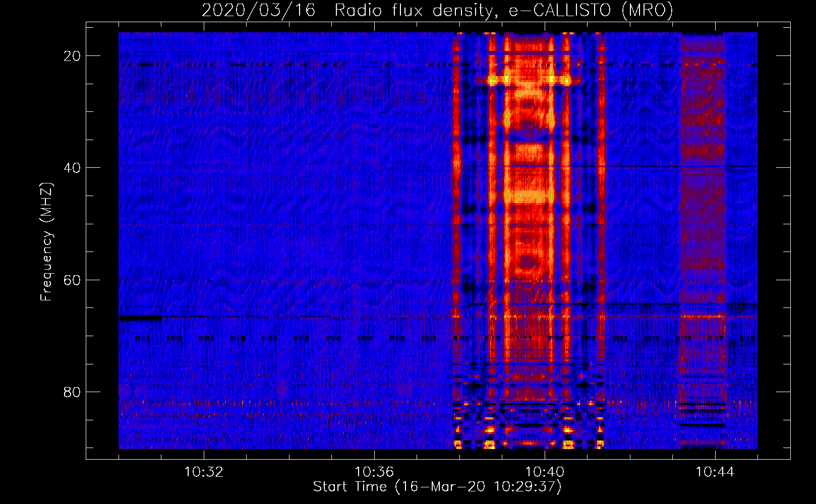Click the 10:40 time tick label

(x=545, y=472)
